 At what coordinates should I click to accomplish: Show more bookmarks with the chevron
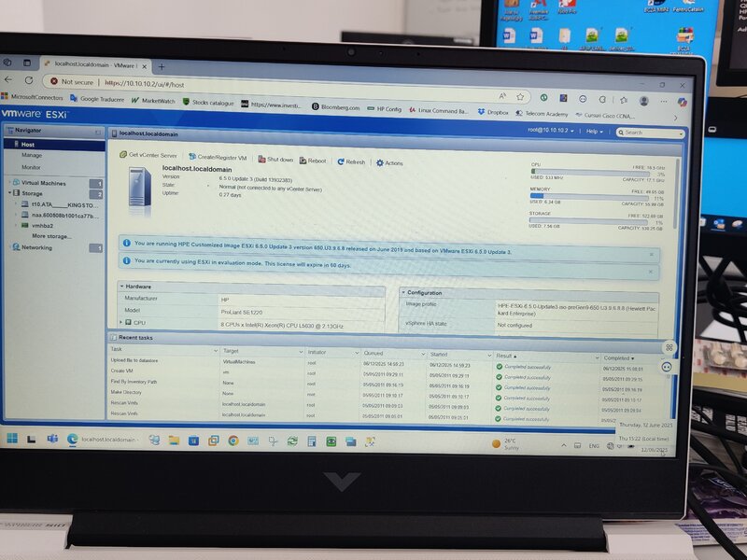coord(675,118)
